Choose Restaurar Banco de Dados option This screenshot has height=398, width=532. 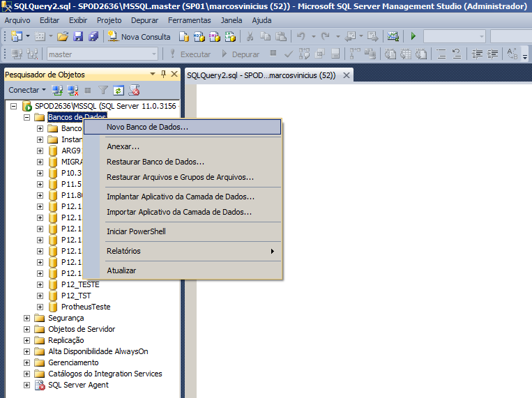183,162
